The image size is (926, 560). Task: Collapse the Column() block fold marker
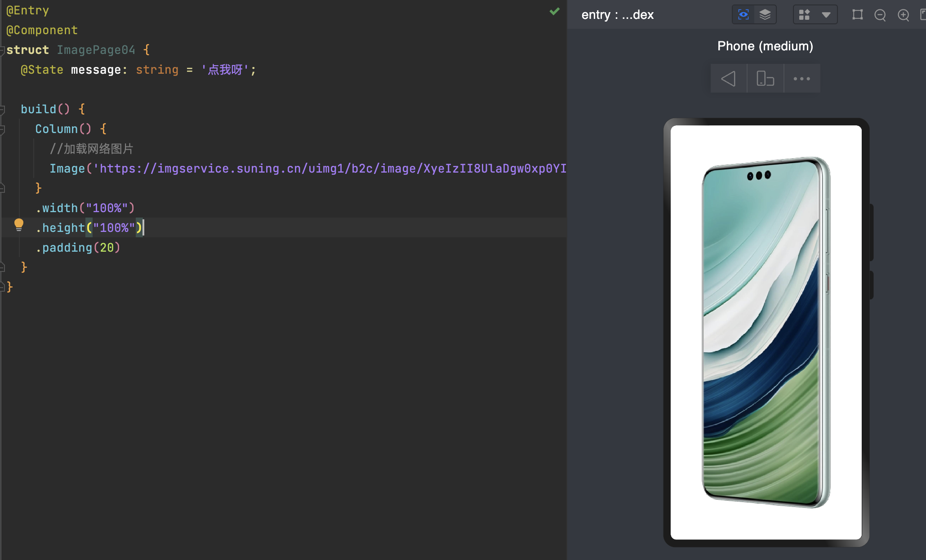pyautogui.click(x=2, y=129)
